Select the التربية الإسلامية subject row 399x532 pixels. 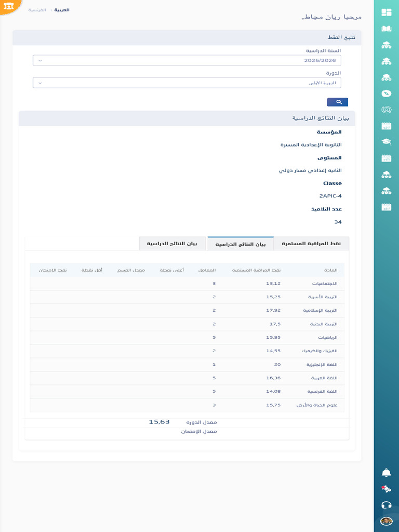(x=187, y=311)
